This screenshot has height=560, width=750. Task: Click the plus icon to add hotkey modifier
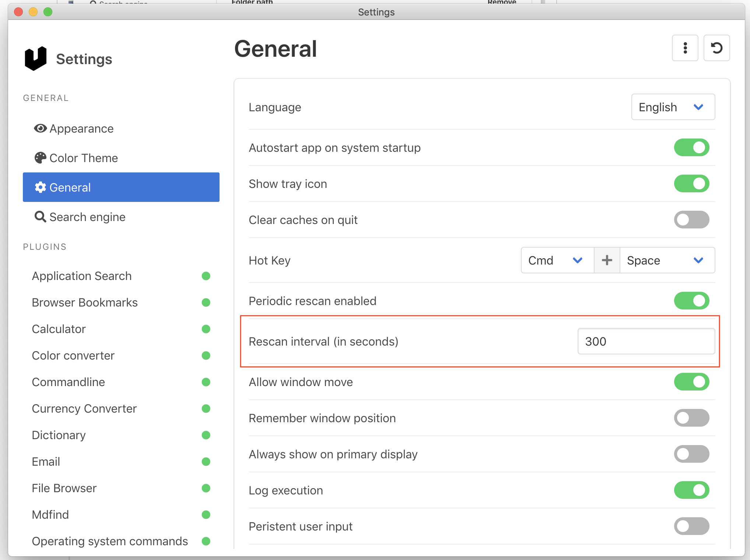pos(607,260)
